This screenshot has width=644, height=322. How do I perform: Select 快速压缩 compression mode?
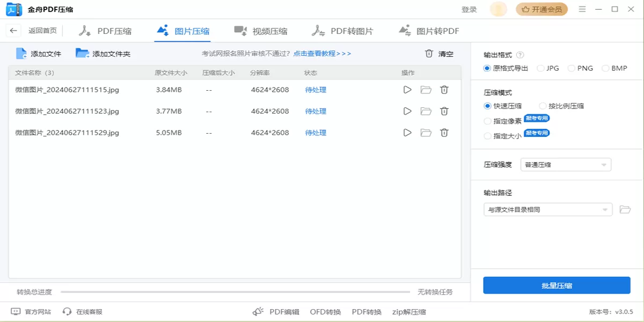coord(502,106)
